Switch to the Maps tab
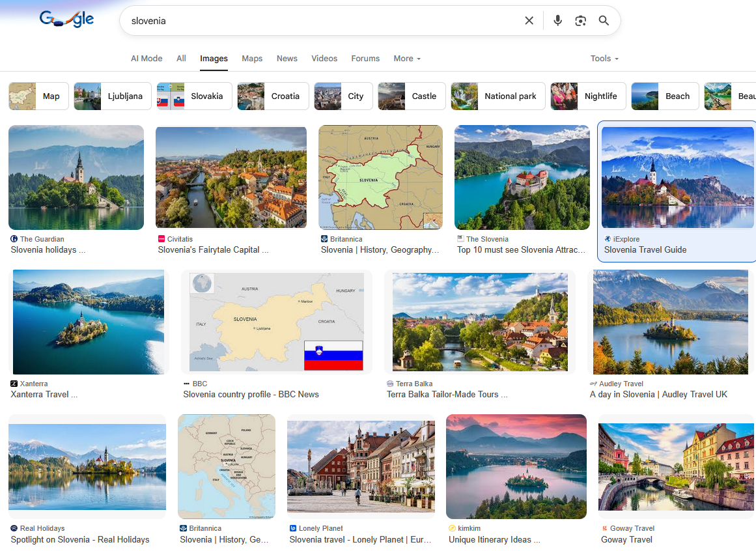This screenshot has height=551, width=756. (252, 59)
